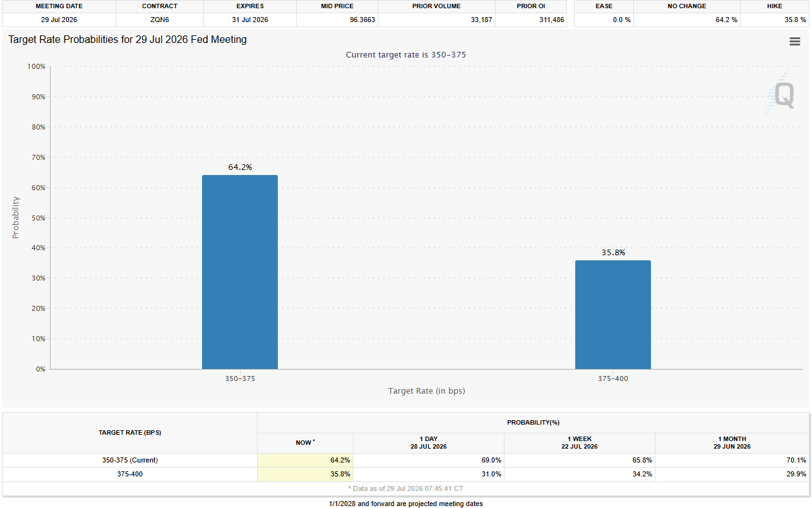Select the PRIOR OI column header
The height and width of the screenshot is (508, 812).
(531, 6)
